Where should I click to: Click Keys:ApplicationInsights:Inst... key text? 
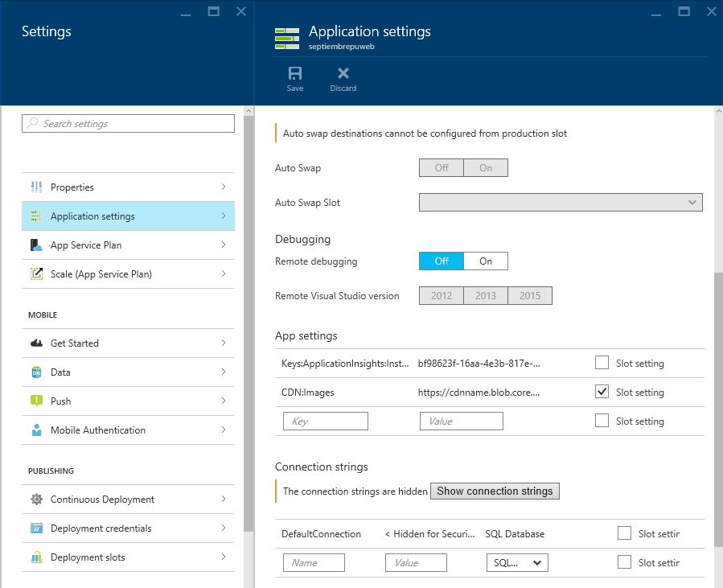click(x=345, y=364)
